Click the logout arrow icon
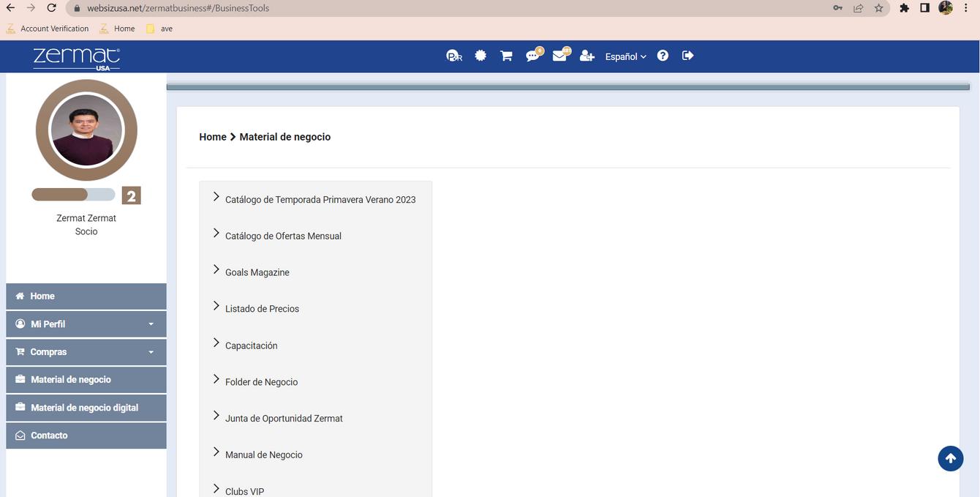 point(687,56)
